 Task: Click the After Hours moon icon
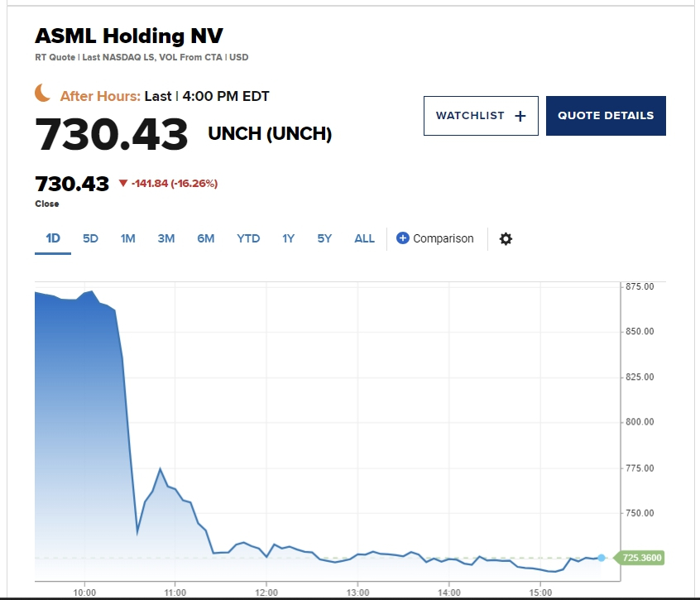click(43, 94)
